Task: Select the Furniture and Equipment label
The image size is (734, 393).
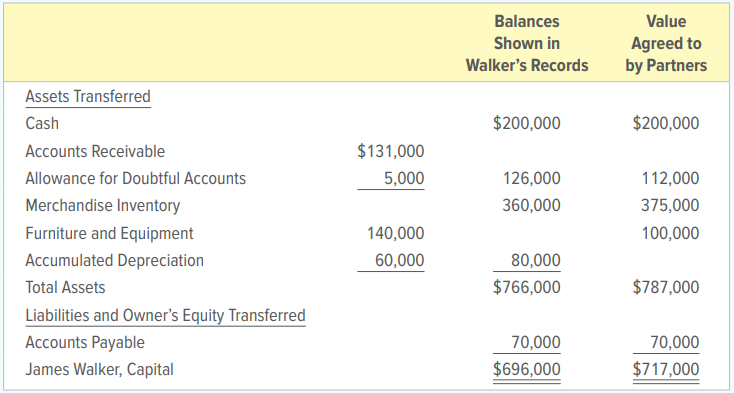Action: click(x=109, y=233)
